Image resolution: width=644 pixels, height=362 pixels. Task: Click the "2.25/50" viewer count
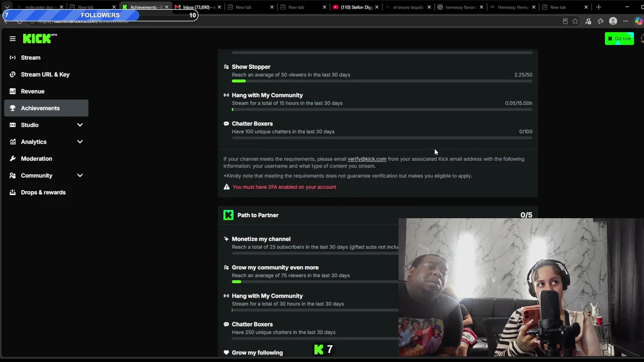click(x=523, y=75)
